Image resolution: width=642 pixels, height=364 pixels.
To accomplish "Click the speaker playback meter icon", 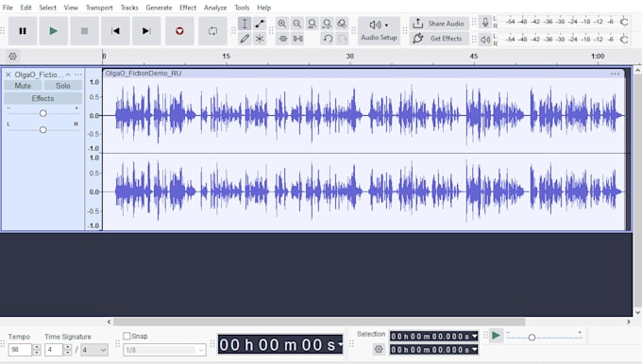I will (485, 40).
